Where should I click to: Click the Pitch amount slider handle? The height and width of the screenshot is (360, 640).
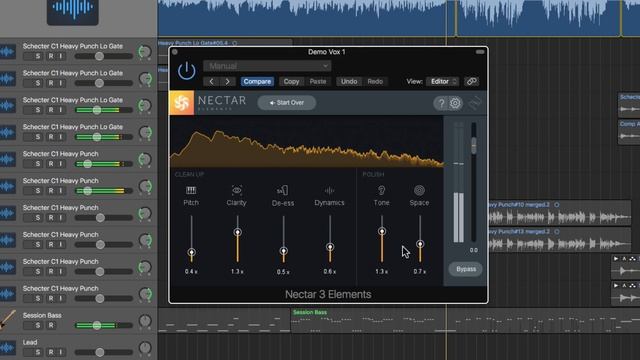coord(191,252)
